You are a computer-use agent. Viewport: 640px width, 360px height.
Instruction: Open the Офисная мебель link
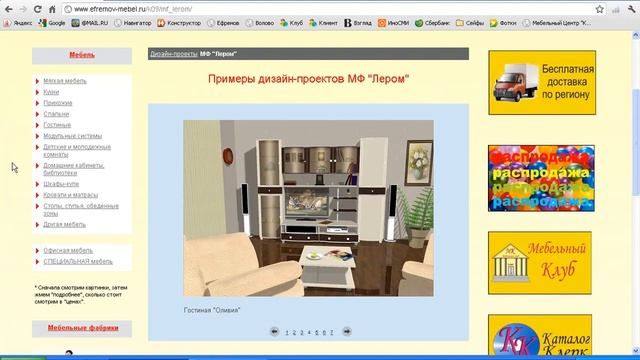68,251
